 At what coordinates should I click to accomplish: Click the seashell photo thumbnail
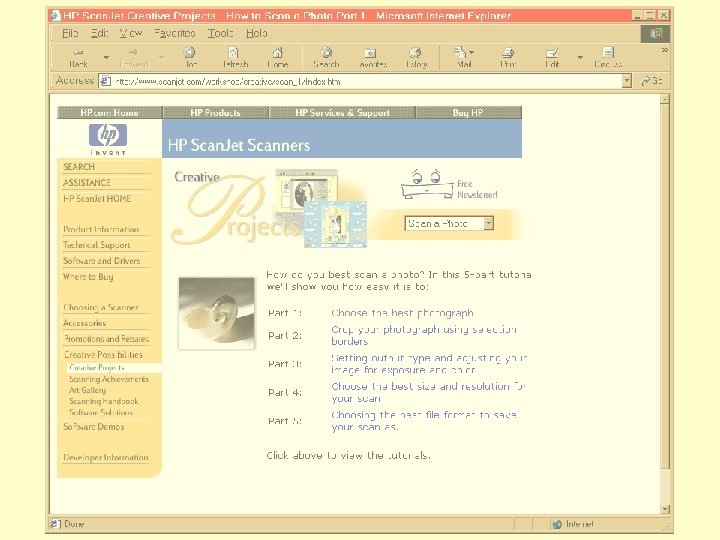216,314
